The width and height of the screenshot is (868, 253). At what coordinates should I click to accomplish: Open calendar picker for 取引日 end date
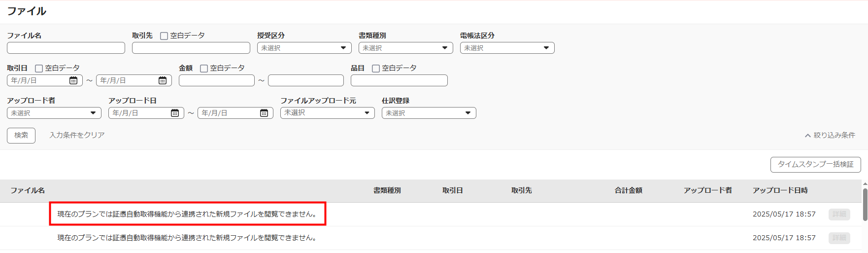tap(163, 80)
